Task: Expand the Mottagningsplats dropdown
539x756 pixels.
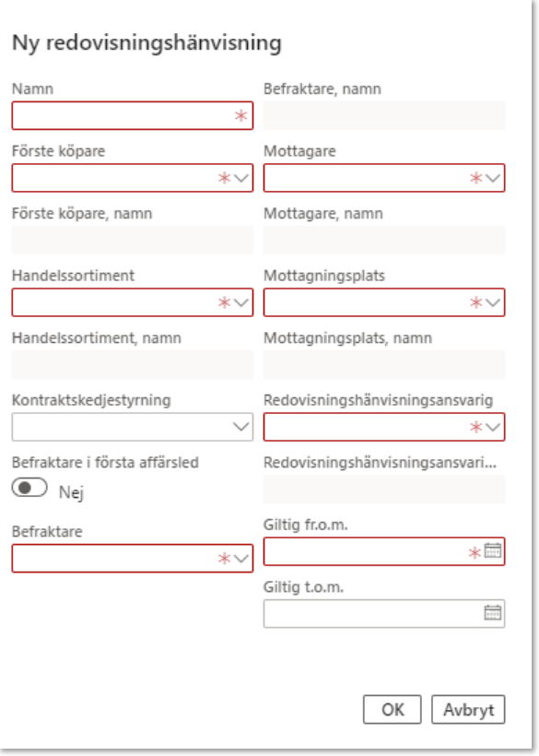Action: point(493,302)
